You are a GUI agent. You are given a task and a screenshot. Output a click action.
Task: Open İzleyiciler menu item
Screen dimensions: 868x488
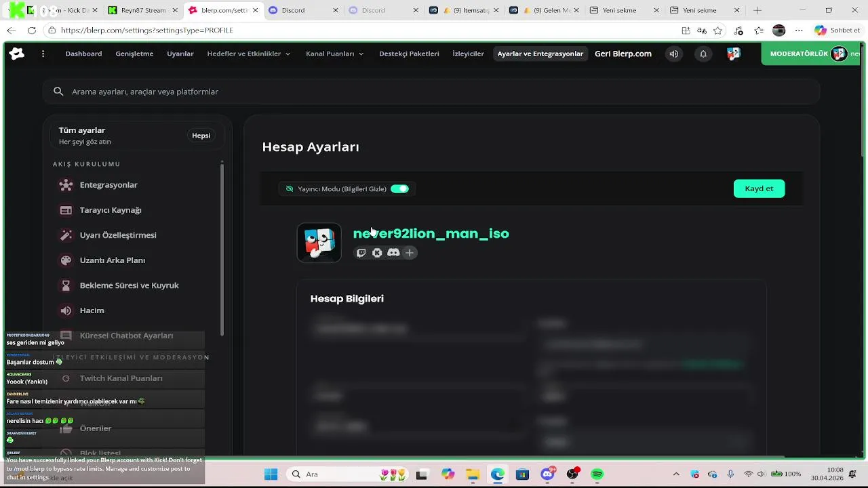click(468, 54)
